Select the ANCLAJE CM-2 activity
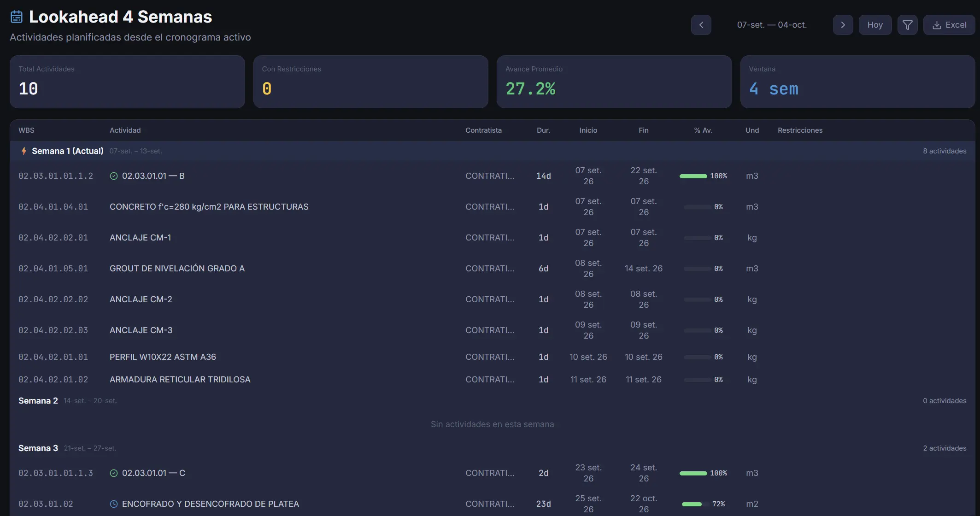 [x=141, y=299]
